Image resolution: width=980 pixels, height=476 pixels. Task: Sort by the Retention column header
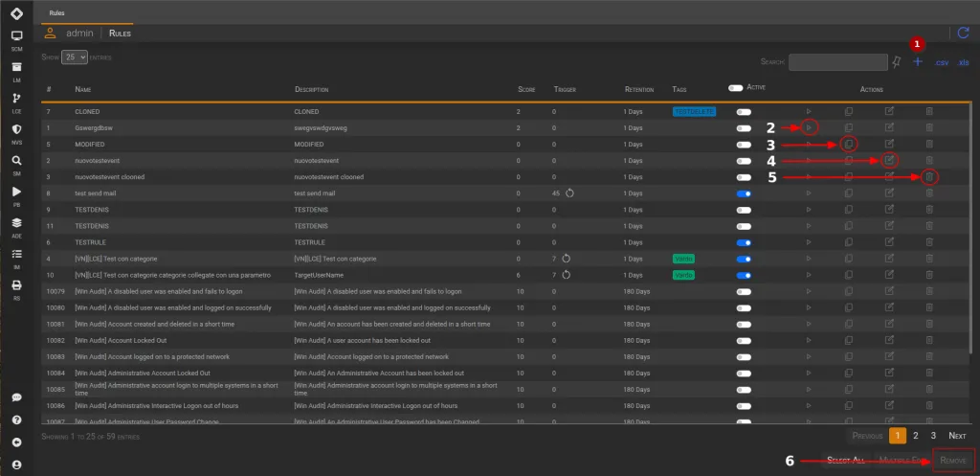point(638,90)
